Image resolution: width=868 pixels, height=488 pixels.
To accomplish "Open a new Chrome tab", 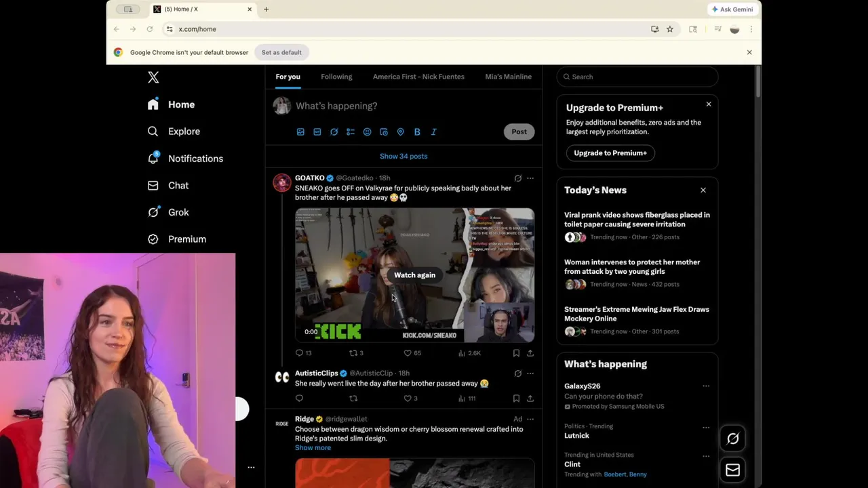I will 267,9.
